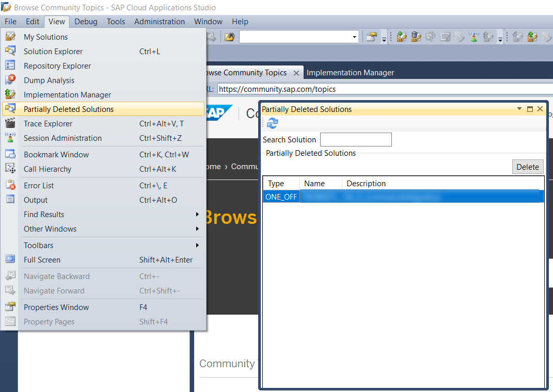Screen dimensions: 553x392
Task: Open the toolbar combo box dropdown
Action: coord(354,37)
